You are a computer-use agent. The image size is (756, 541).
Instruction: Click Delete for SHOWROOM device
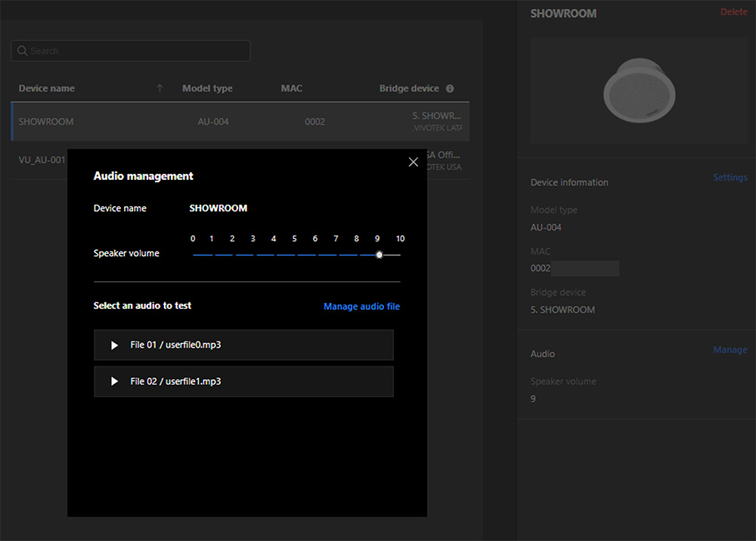coord(733,12)
